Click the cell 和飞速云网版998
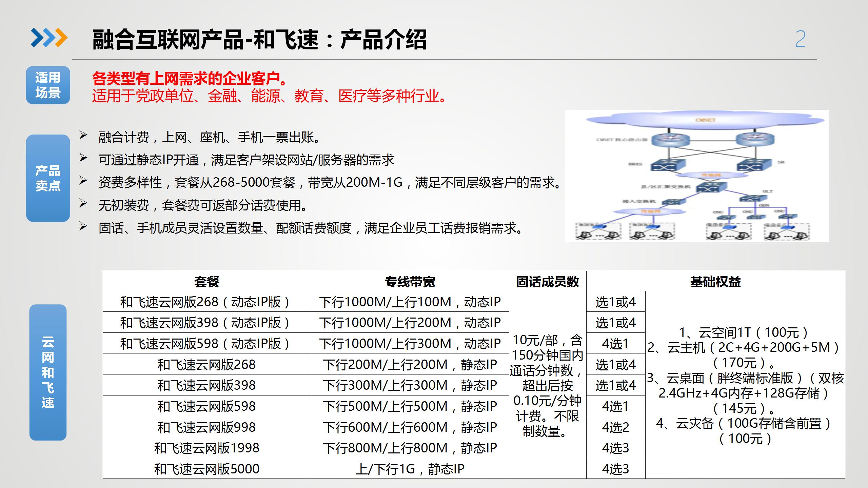The height and width of the screenshot is (488, 868). [x=207, y=427]
